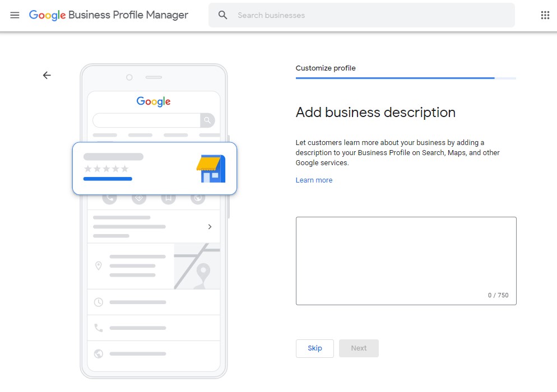Open the hamburger main menu

point(15,15)
